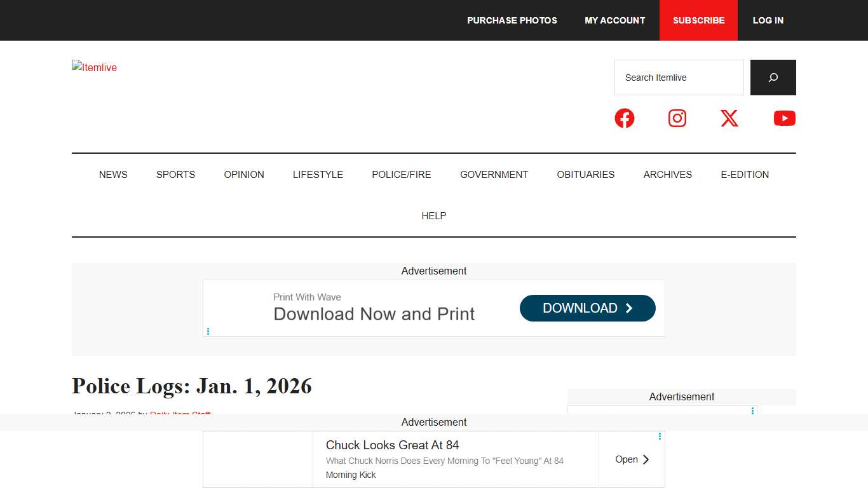
Task: Click the Help menu item
Action: tap(434, 216)
